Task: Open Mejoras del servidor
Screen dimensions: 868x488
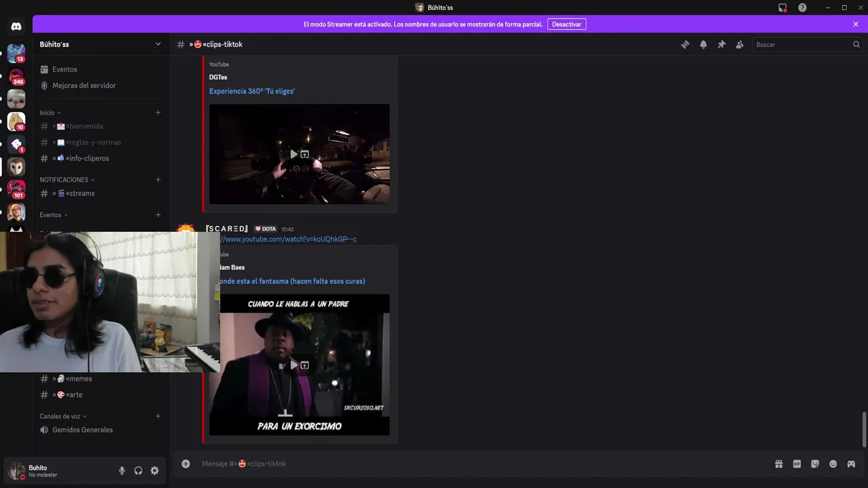Action: (x=100, y=85)
